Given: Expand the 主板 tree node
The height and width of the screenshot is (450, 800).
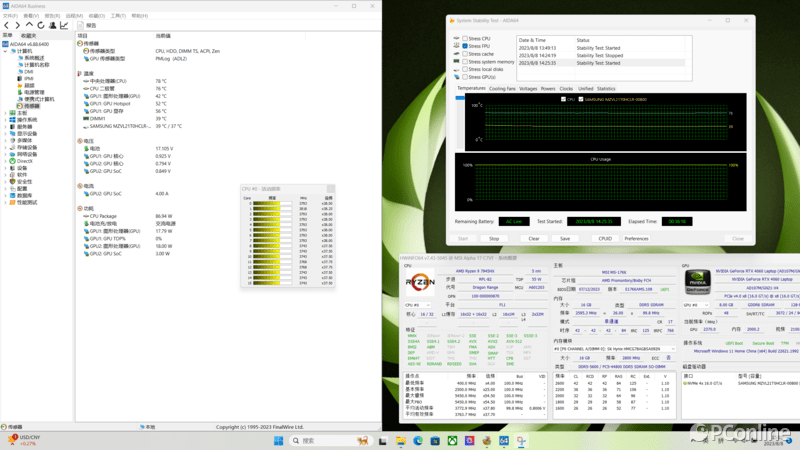Looking at the screenshot, I should pyautogui.click(x=6, y=113).
